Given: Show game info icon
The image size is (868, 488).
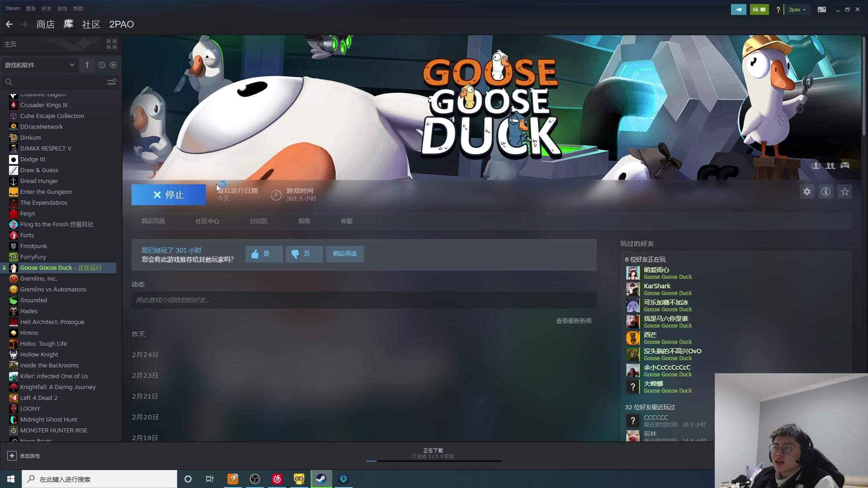Looking at the screenshot, I should (x=826, y=192).
